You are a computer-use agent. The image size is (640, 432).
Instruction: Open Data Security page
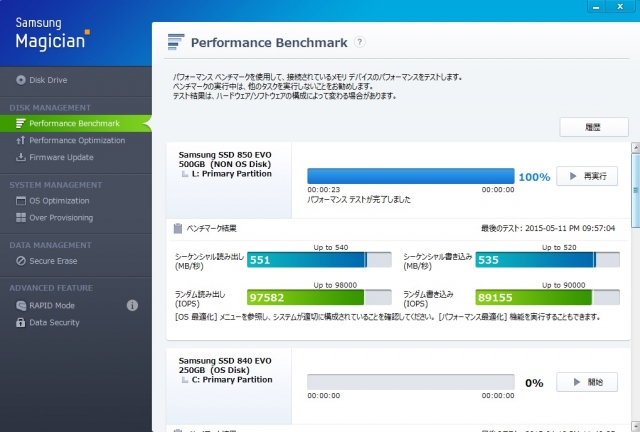(54, 323)
